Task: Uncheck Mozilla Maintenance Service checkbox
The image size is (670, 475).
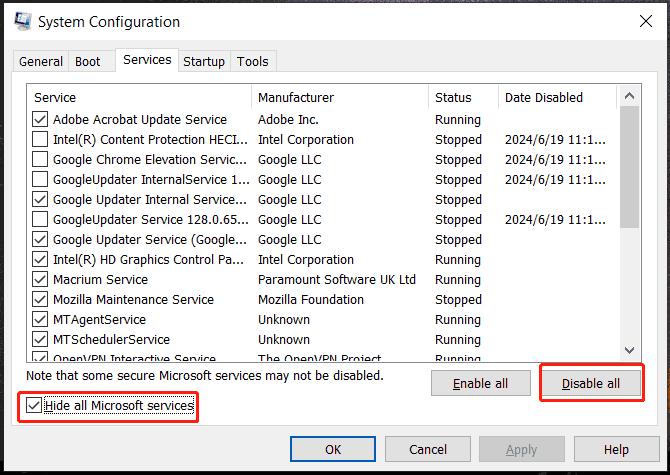Action: 40,299
